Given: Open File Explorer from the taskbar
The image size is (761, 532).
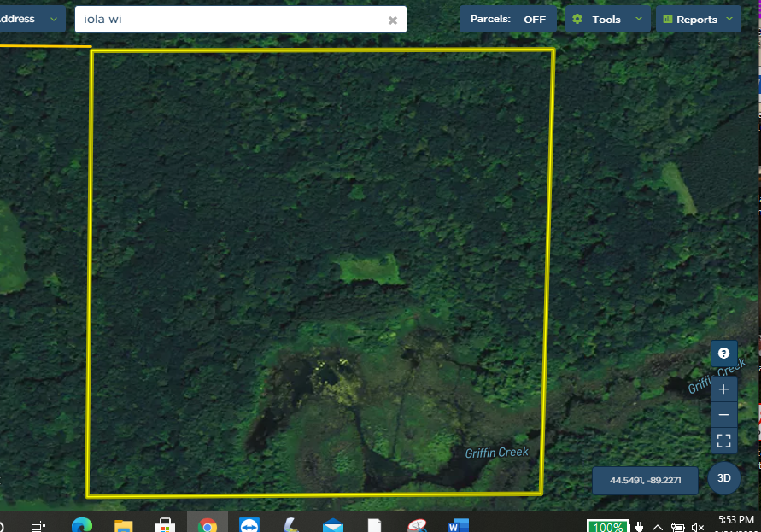Looking at the screenshot, I should [x=124, y=525].
